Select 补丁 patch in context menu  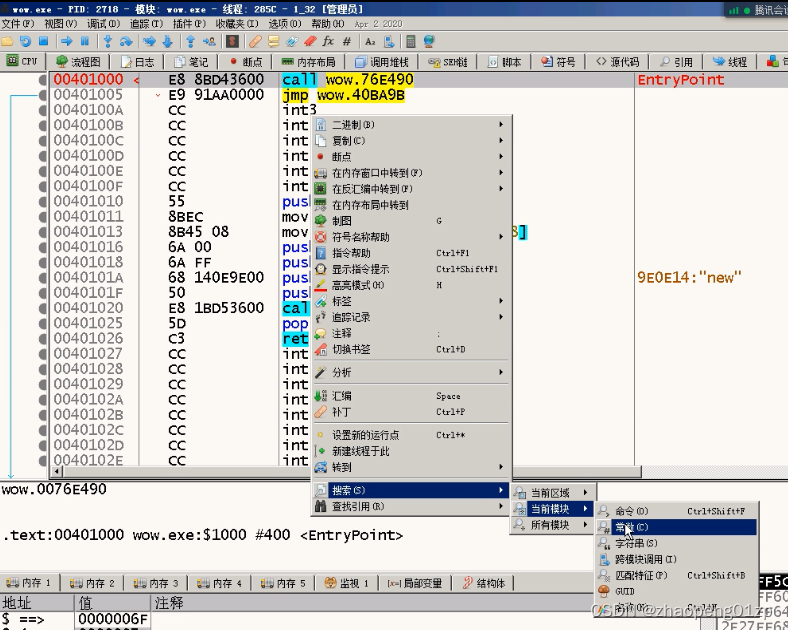point(410,412)
